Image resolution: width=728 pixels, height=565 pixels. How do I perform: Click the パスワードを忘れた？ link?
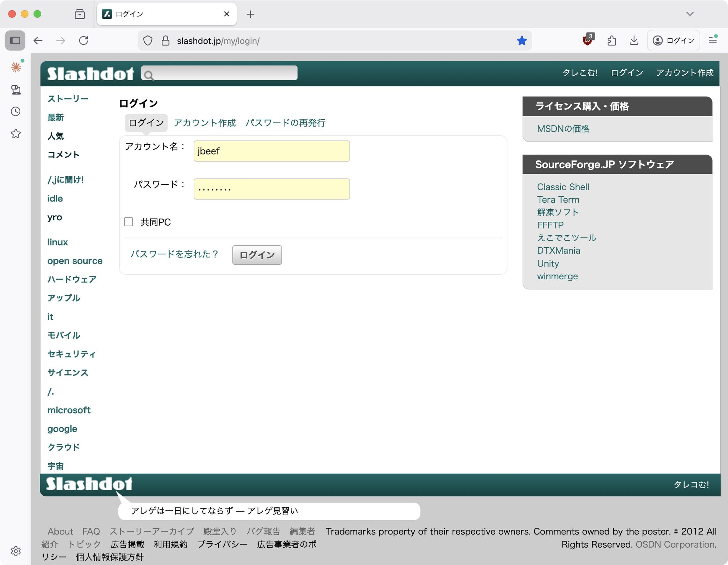pyautogui.click(x=174, y=254)
